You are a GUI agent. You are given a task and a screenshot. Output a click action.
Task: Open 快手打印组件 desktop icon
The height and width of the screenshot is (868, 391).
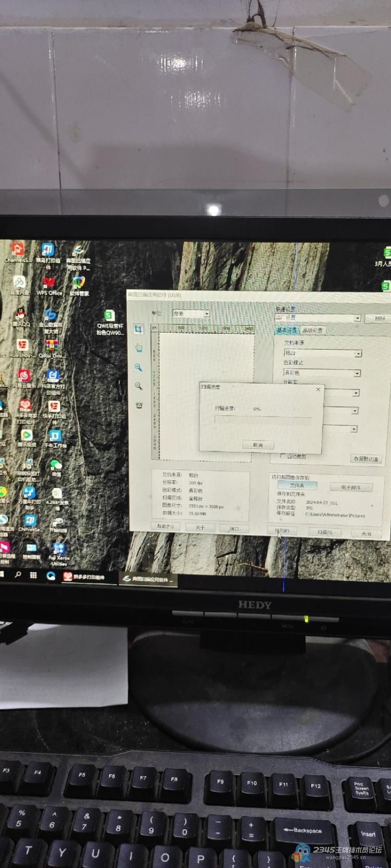click(54, 412)
